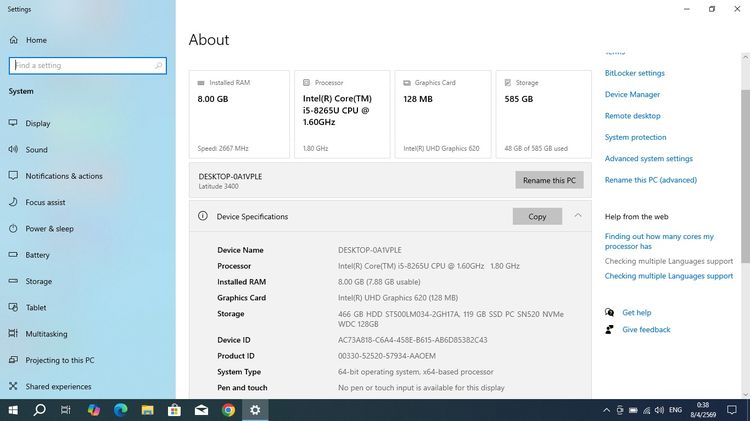Click the scrollbar down arrow
750x421 pixels.
click(x=745, y=394)
